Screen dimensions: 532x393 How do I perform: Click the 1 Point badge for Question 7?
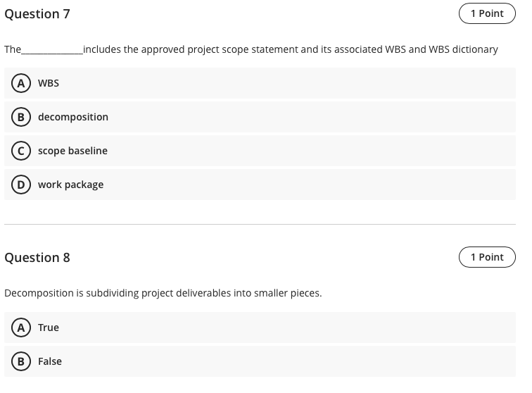coord(487,13)
